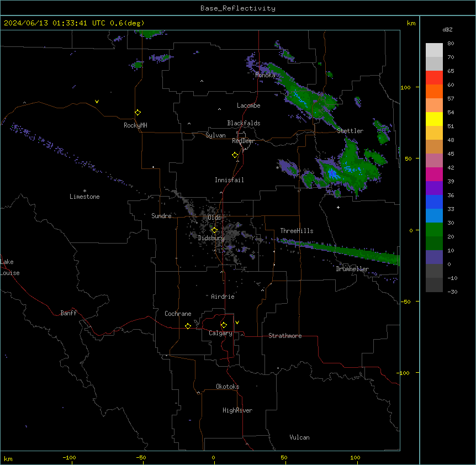Click the Cochrane label

178,314
